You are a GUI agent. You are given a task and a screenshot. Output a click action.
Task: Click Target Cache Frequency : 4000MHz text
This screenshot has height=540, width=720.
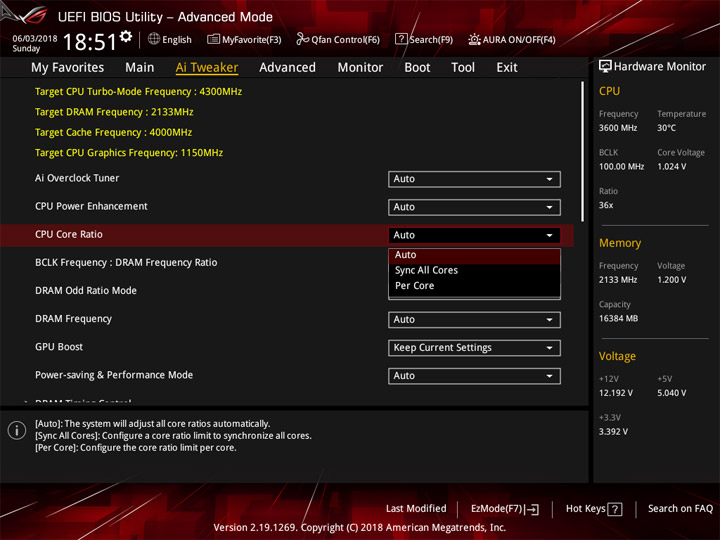coord(113,132)
